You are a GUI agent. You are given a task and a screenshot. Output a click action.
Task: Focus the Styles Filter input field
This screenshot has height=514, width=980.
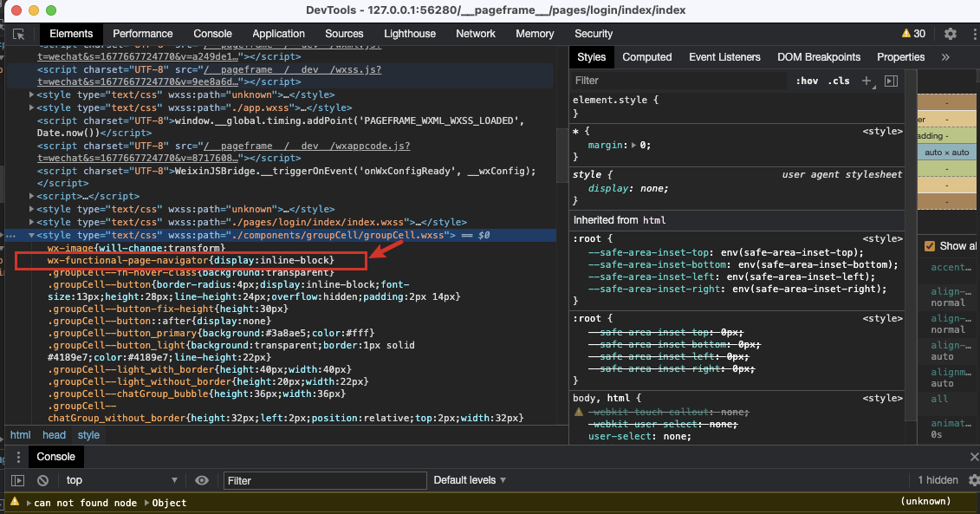(x=678, y=81)
